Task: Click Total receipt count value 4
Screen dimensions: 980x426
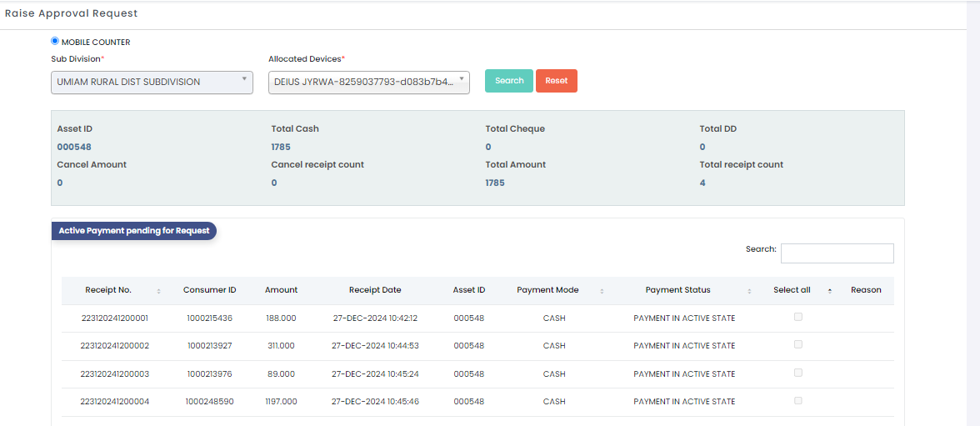Action: [702, 183]
